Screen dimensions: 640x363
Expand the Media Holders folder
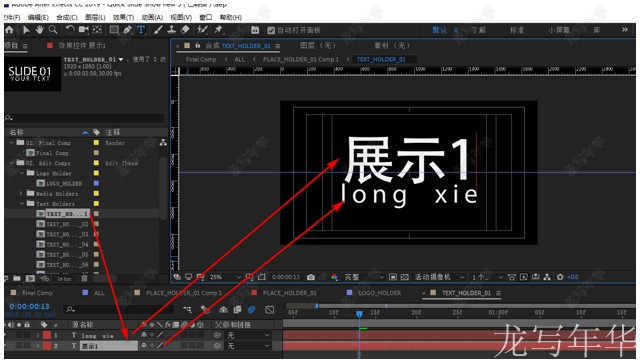point(21,193)
